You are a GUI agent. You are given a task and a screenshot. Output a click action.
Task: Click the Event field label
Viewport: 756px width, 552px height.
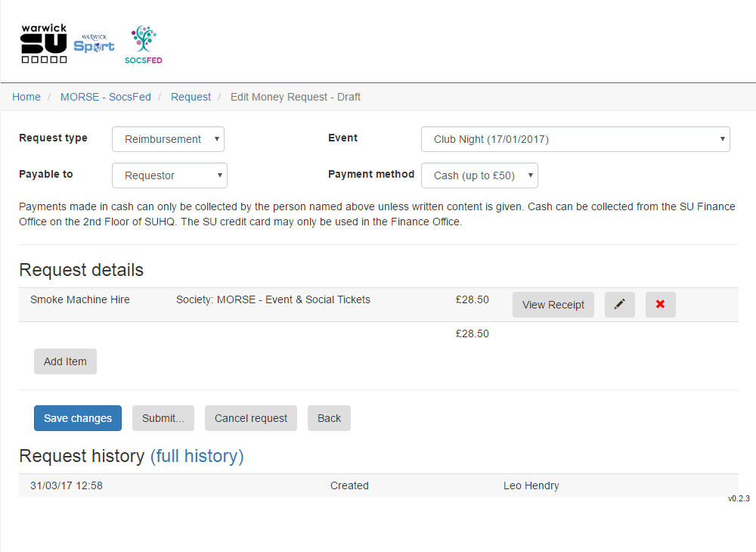pyautogui.click(x=342, y=138)
